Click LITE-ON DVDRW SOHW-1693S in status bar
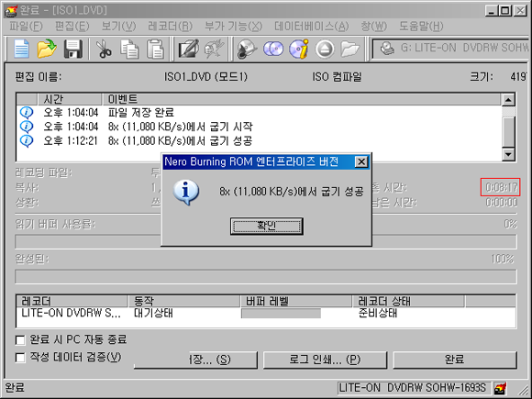 [414, 387]
